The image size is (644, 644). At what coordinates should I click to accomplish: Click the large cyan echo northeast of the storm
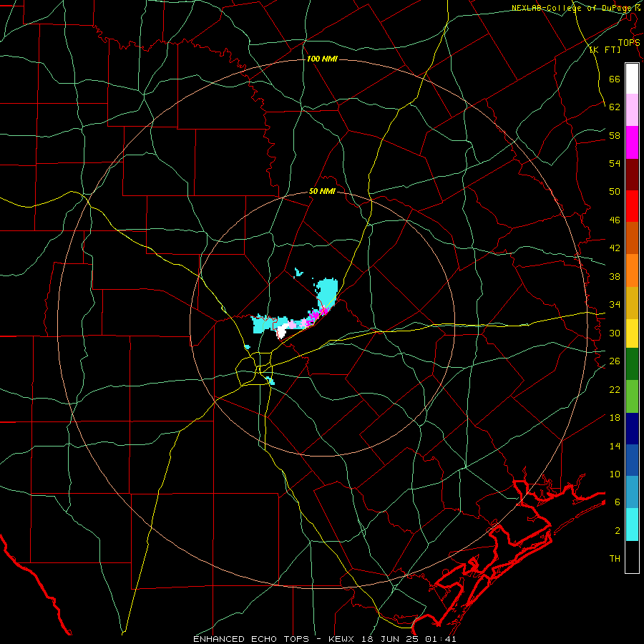pyautogui.click(x=327, y=293)
